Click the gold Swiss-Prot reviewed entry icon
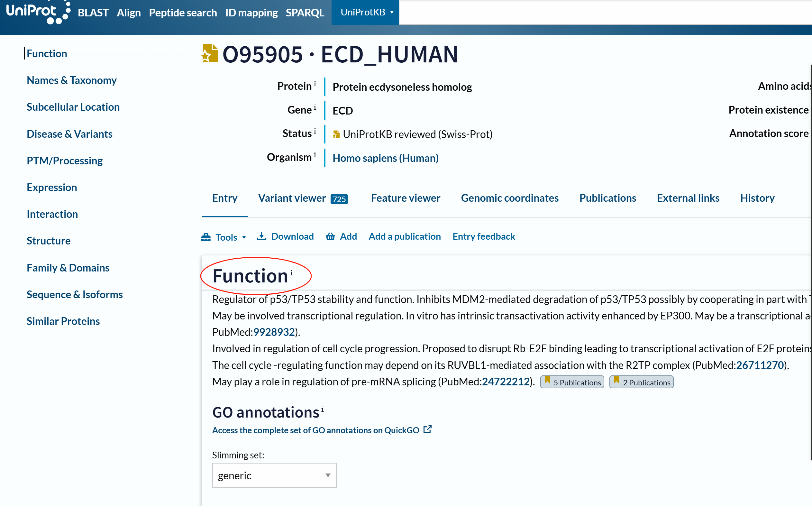Viewport: 812px width, 506px height. (x=210, y=53)
